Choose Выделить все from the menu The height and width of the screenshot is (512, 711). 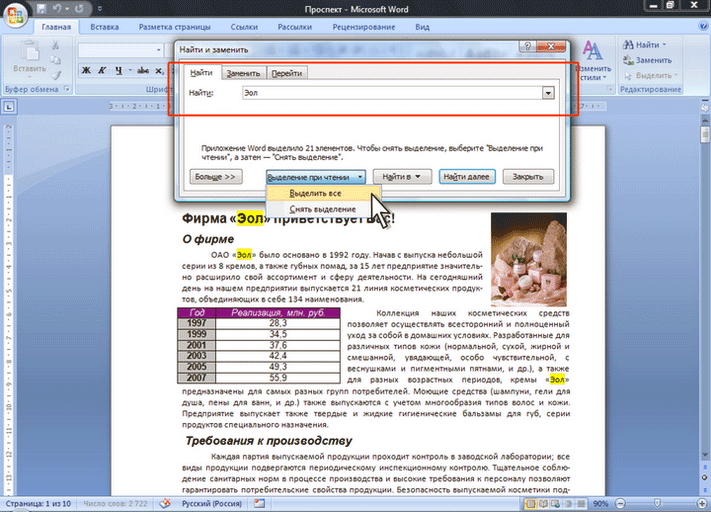[x=323, y=193]
